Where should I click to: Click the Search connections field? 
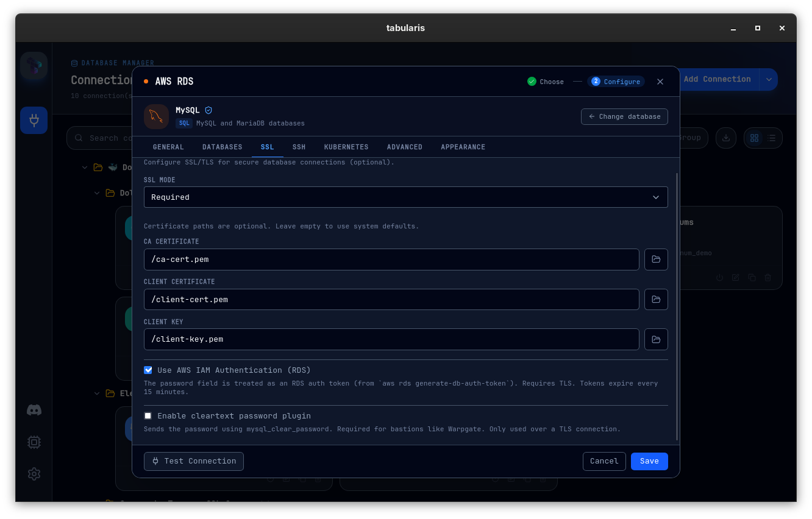(100, 138)
